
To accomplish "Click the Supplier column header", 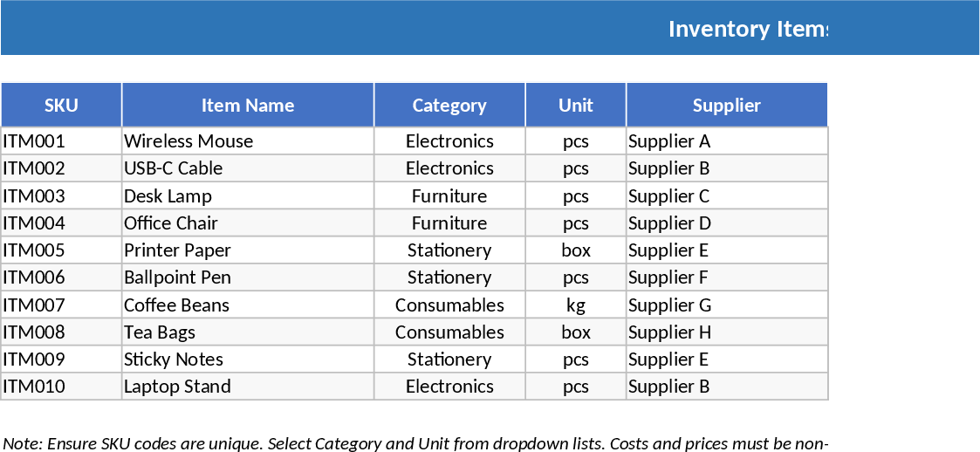I will point(727,106).
